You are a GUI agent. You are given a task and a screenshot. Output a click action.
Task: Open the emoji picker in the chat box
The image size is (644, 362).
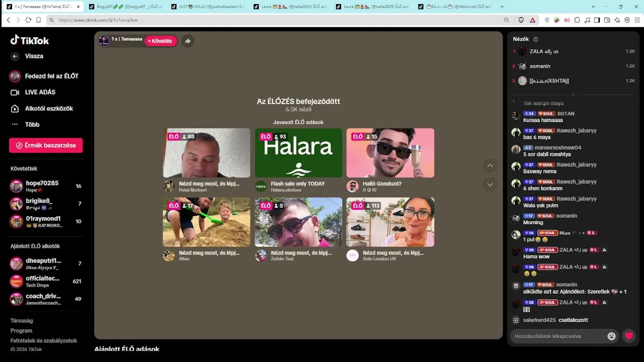point(612,336)
